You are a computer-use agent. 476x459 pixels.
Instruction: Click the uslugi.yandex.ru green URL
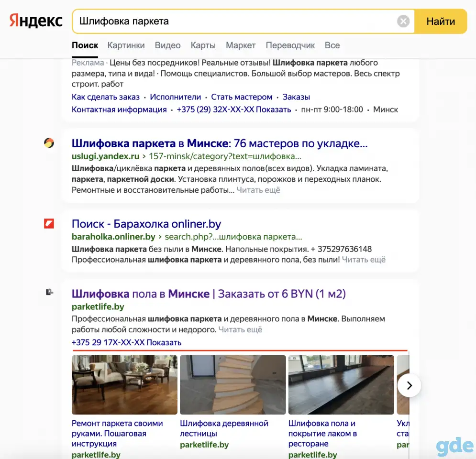coord(187,156)
